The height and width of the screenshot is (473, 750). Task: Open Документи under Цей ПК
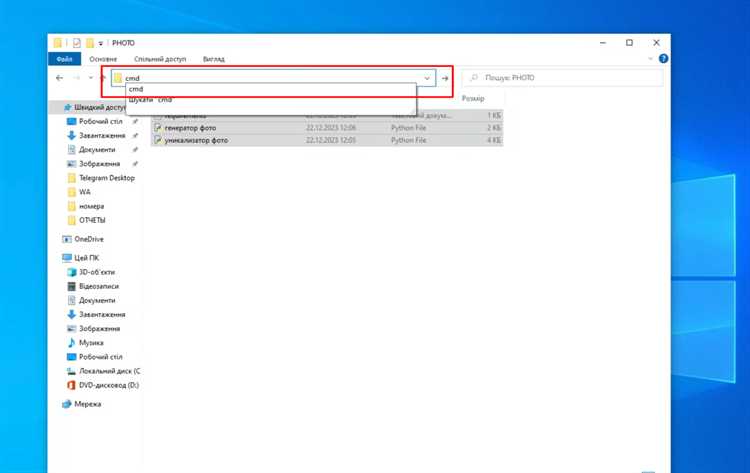pyautogui.click(x=97, y=300)
